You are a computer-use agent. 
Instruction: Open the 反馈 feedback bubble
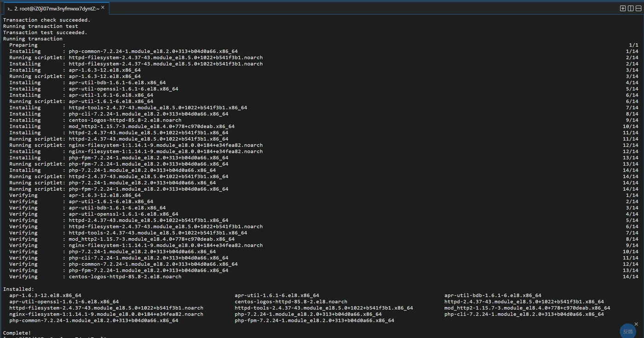[x=628, y=332]
